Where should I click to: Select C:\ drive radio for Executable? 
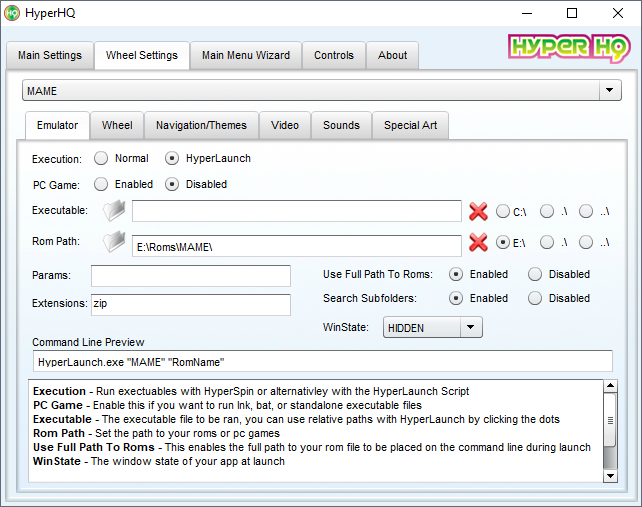point(503,212)
